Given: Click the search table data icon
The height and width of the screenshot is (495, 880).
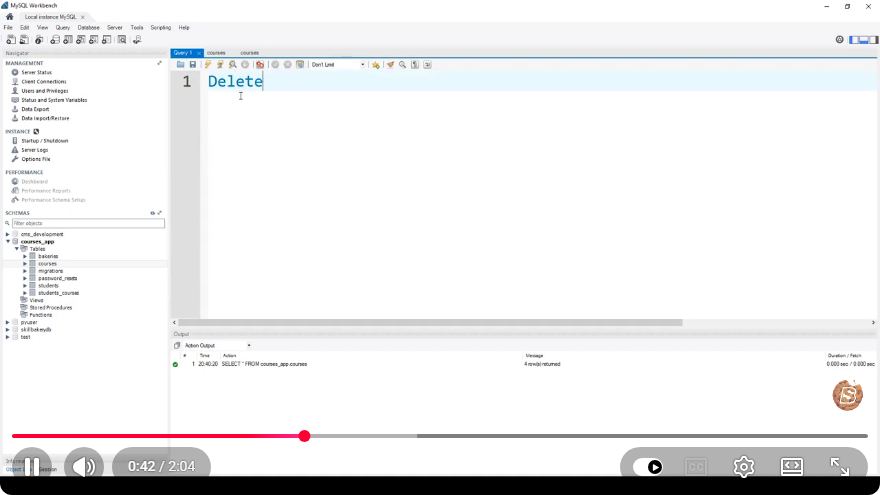Looking at the screenshot, I should (122, 40).
